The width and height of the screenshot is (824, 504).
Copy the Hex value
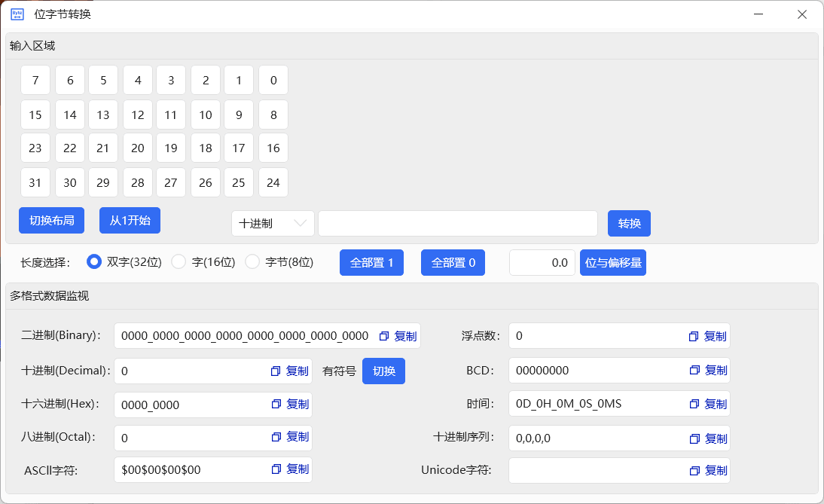(289, 404)
